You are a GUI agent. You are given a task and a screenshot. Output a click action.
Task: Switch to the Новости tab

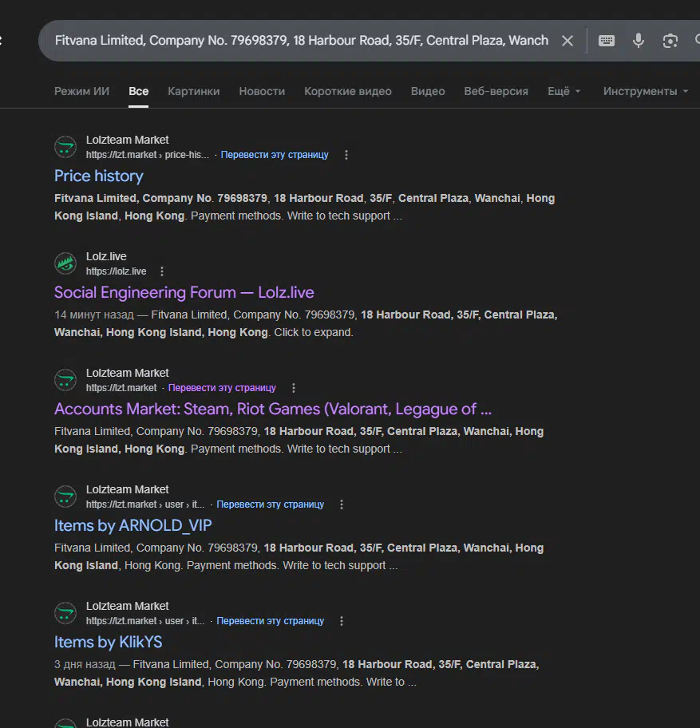point(262,91)
